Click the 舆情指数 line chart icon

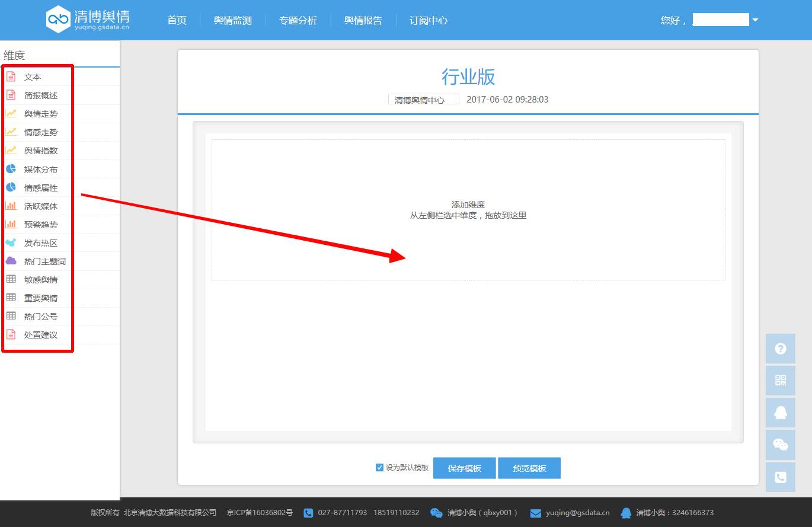coord(11,150)
